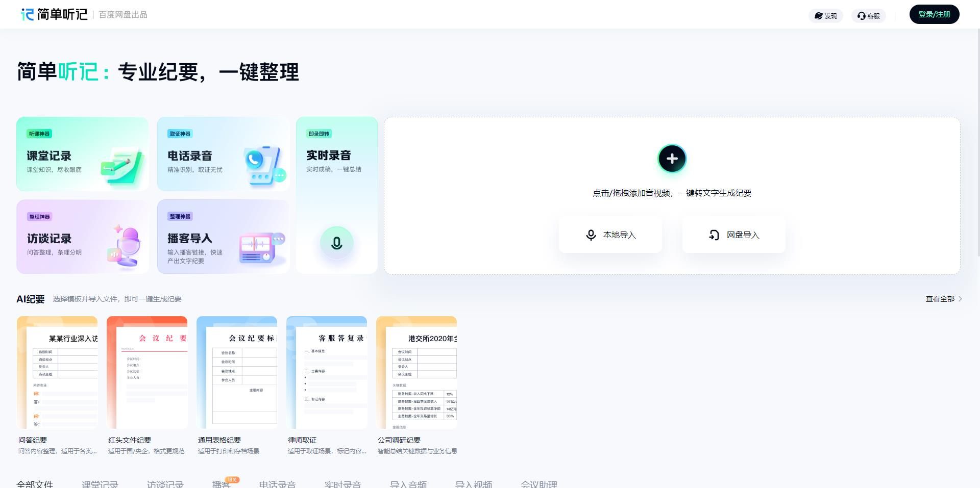Open the 访谈记录 interview card
The image size is (980, 488).
coord(82,237)
